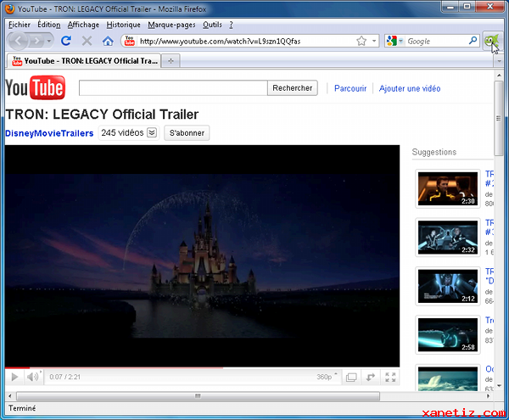The height and width of the screenshot is (420, 509).
Task: Open a new tab with the plus button
Action: click(x=171, y=61)
